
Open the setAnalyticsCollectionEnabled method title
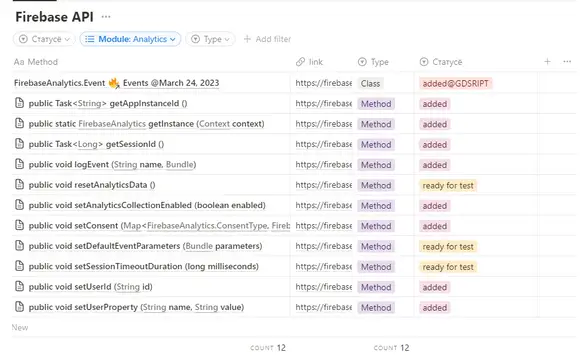pos(147,205)
